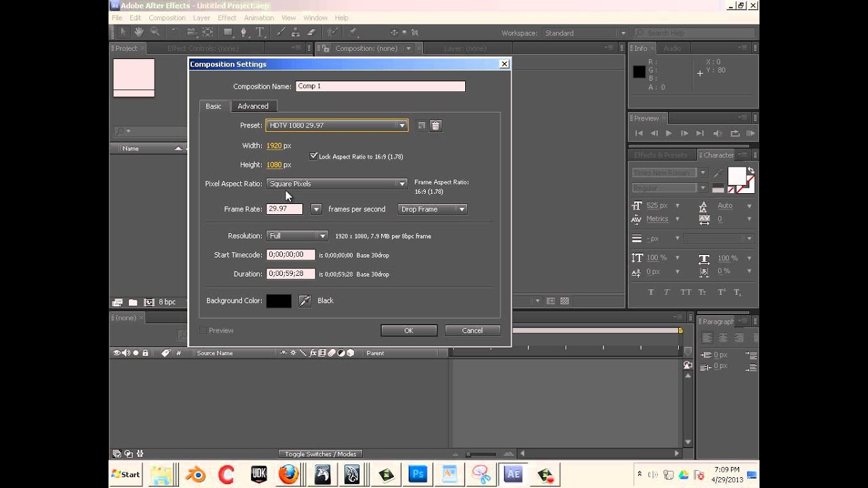The width and height of the screenshot is (868, 488).
Task: Click the Windows Start button
Action: point(126,474)
